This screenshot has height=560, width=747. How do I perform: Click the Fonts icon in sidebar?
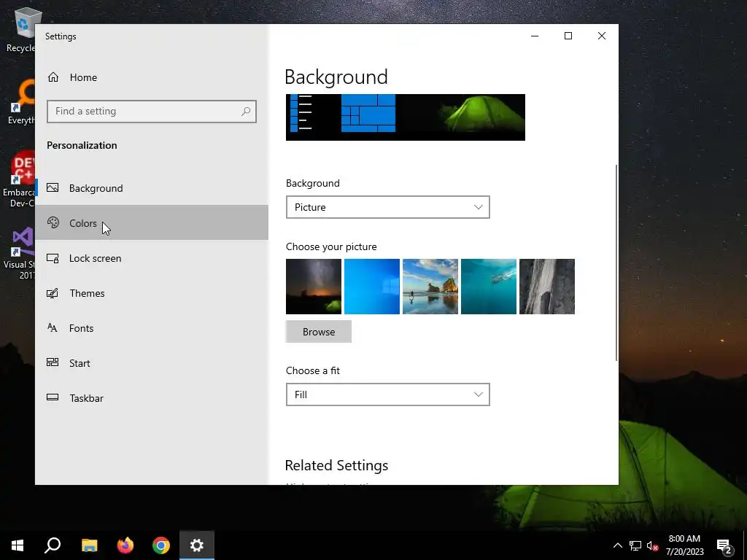coord(53,327)
